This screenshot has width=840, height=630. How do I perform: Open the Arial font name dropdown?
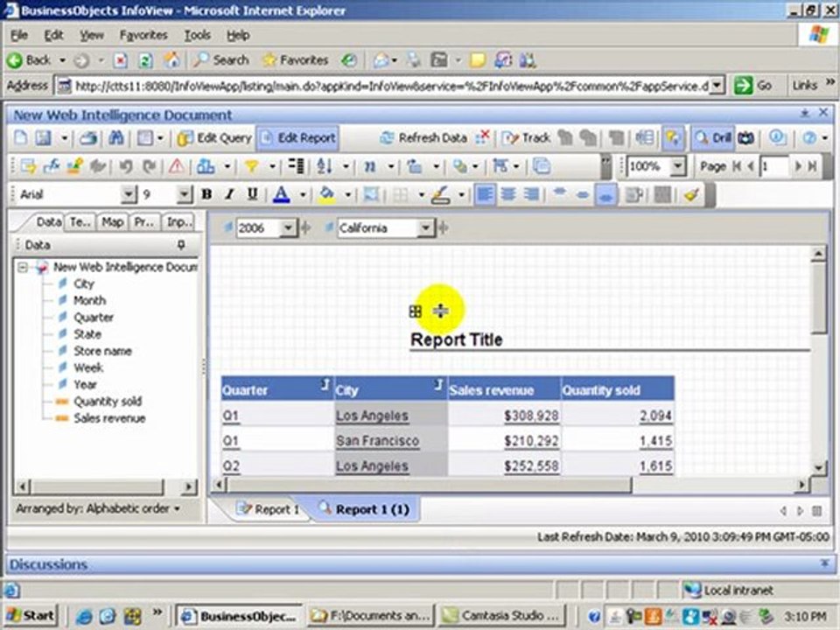click(129, 194)
